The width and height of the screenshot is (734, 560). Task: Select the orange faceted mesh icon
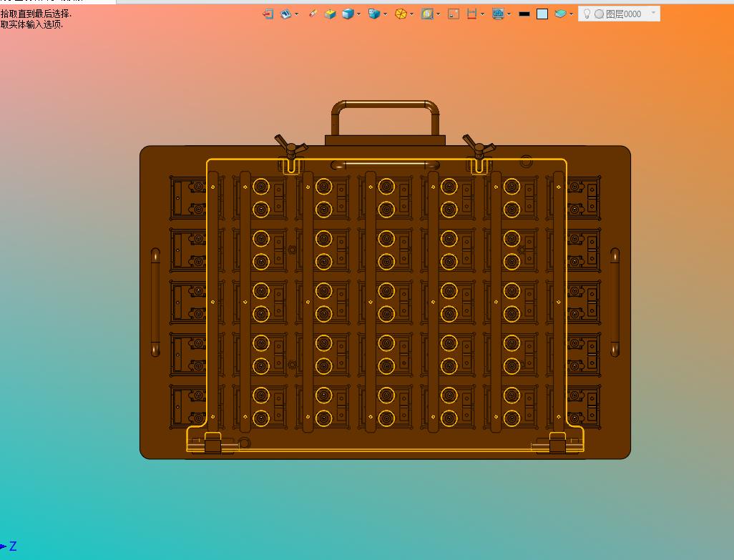(x=400, y=14)
